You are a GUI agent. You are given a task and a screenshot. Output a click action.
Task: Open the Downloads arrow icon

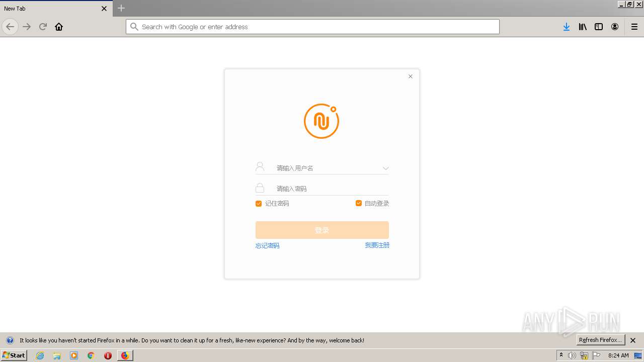click(x=567, y=27)
